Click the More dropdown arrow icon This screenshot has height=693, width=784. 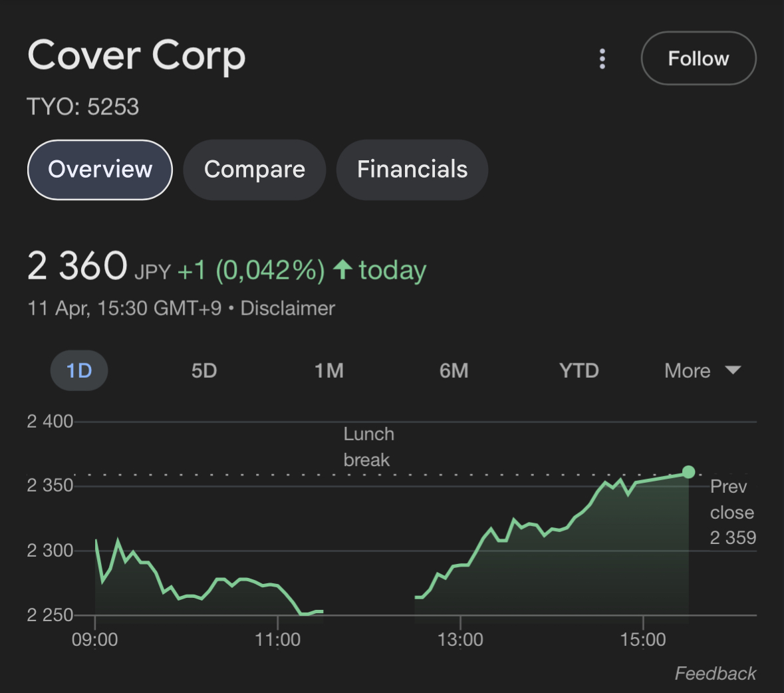tap(733, 370)
